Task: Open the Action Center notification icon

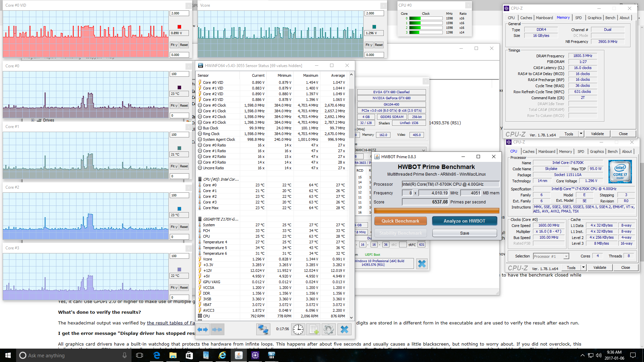Action: point(633,355)
